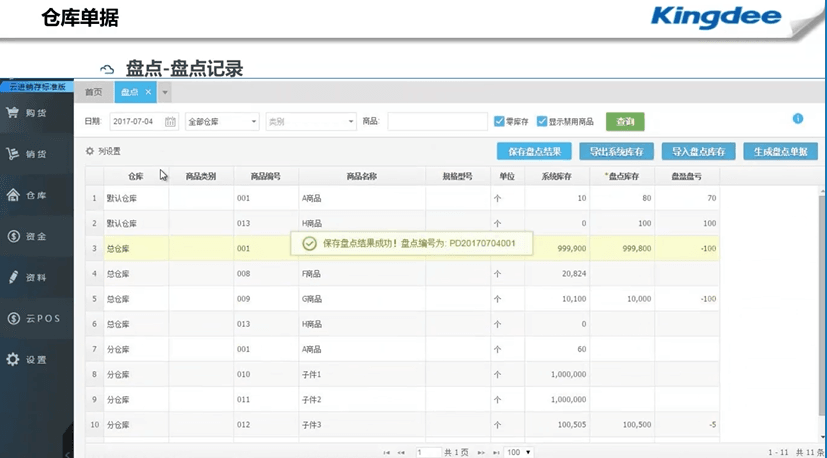The width and height of the screenshot is (827, 458).
Task: Click row number 7 in the table
Action: pos(94,349)
